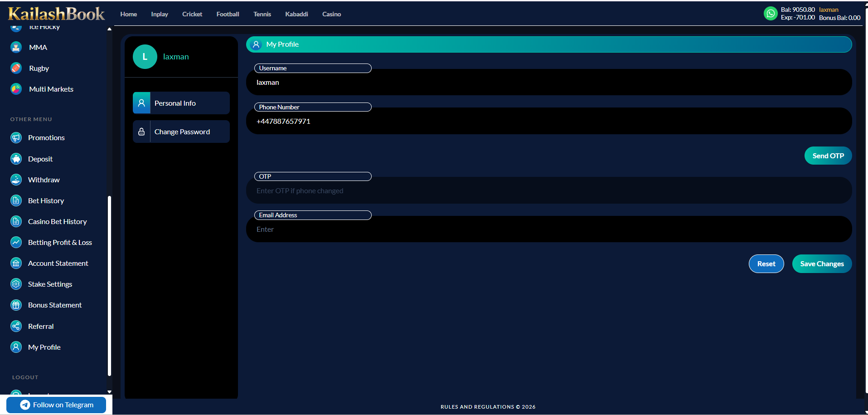This screenshot has height=415, width=868.
Task: Click the Change Password lock icon
Action: click(x=141, y=132)
